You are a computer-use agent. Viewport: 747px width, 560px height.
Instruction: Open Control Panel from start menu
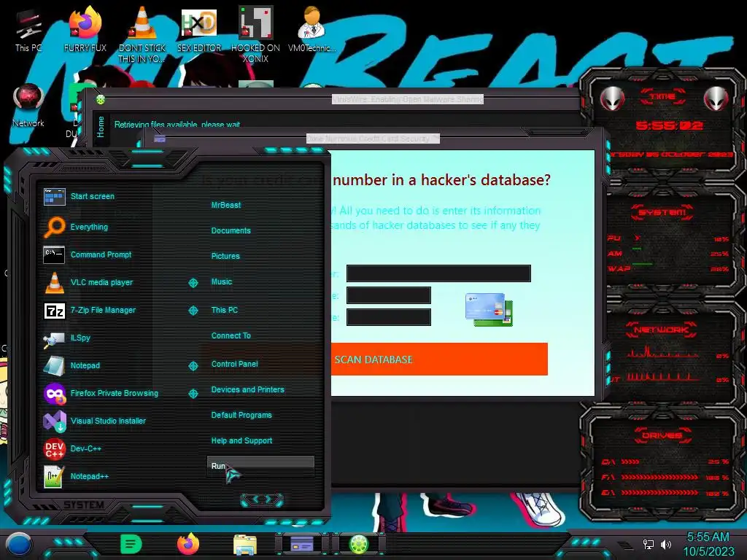coord(234,365)
